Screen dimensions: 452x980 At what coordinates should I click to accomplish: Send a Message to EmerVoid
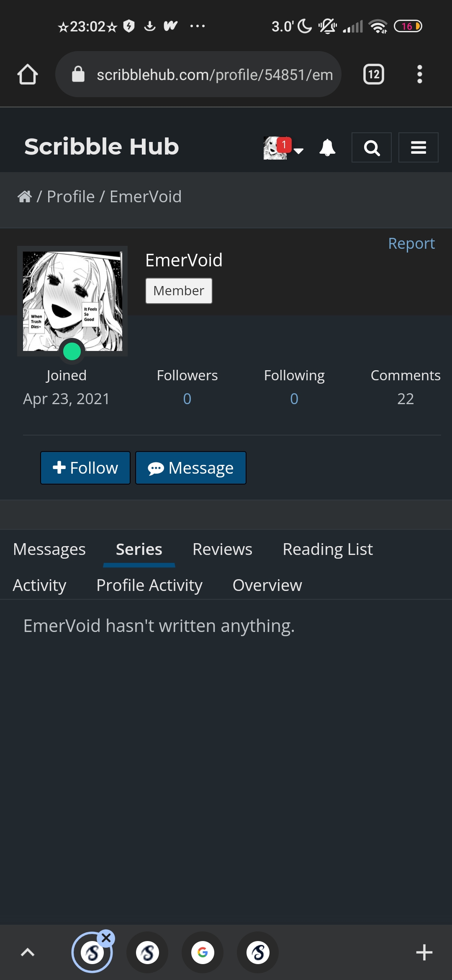pos(191,468)
